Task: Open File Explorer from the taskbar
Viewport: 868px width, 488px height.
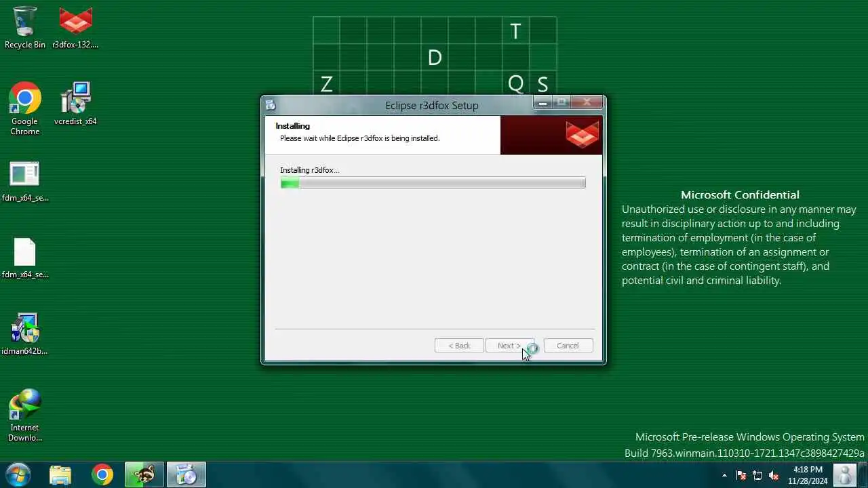Action: 60,475
